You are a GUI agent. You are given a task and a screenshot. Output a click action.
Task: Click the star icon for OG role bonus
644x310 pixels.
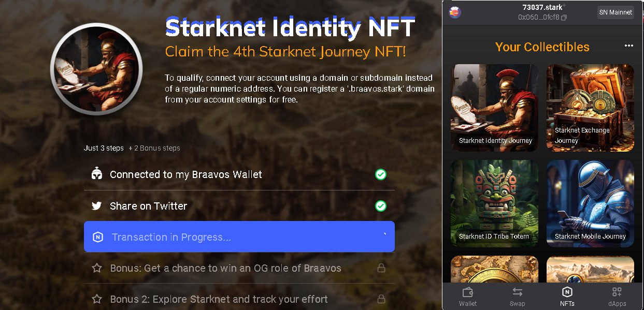coord(96,268)
